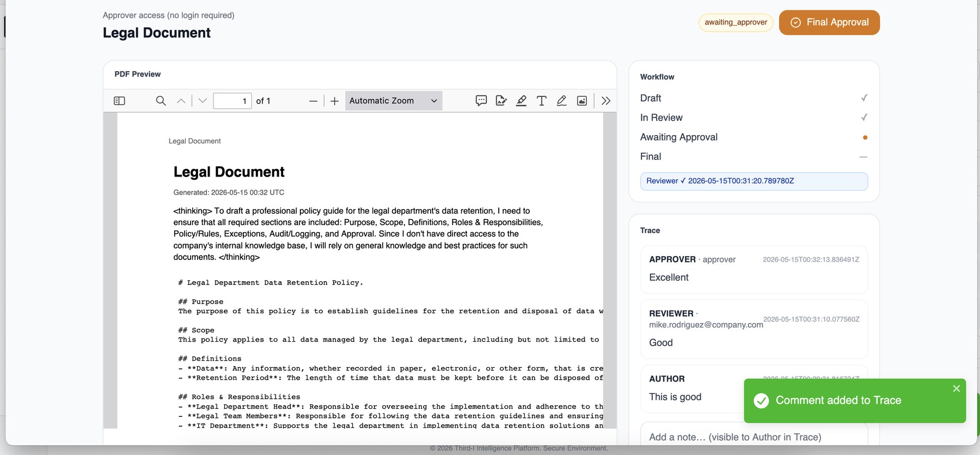Image resolution: width=980 pixels, height=455 pixels.
Task: Select the Awaiting Approval workflow step
Action: [754, 137]
